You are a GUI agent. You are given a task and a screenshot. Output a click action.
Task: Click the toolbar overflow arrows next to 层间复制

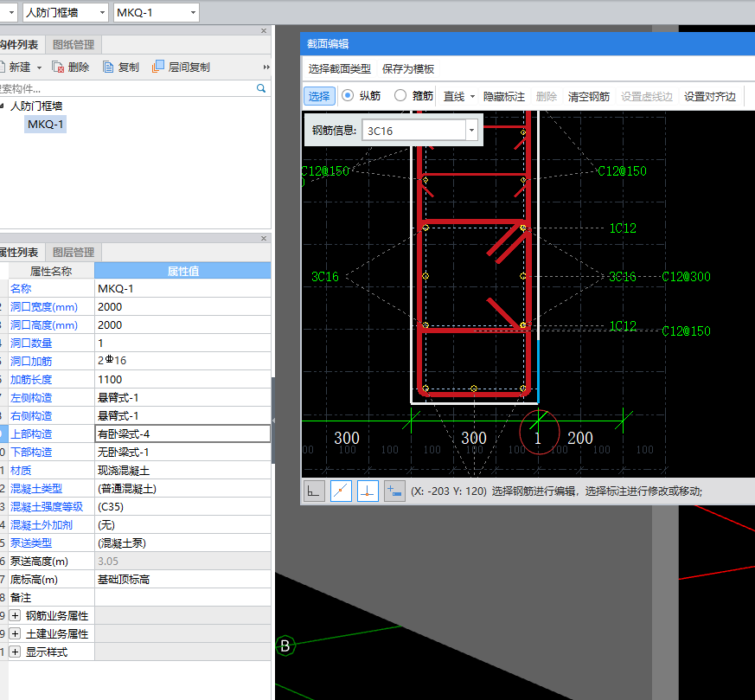(x=266, y=67)
